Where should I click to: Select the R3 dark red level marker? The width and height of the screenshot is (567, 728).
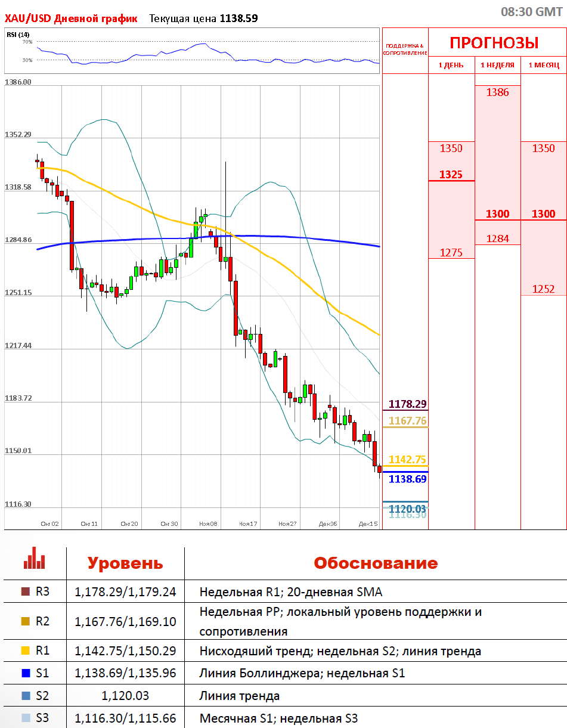click(x=25, y=591)
